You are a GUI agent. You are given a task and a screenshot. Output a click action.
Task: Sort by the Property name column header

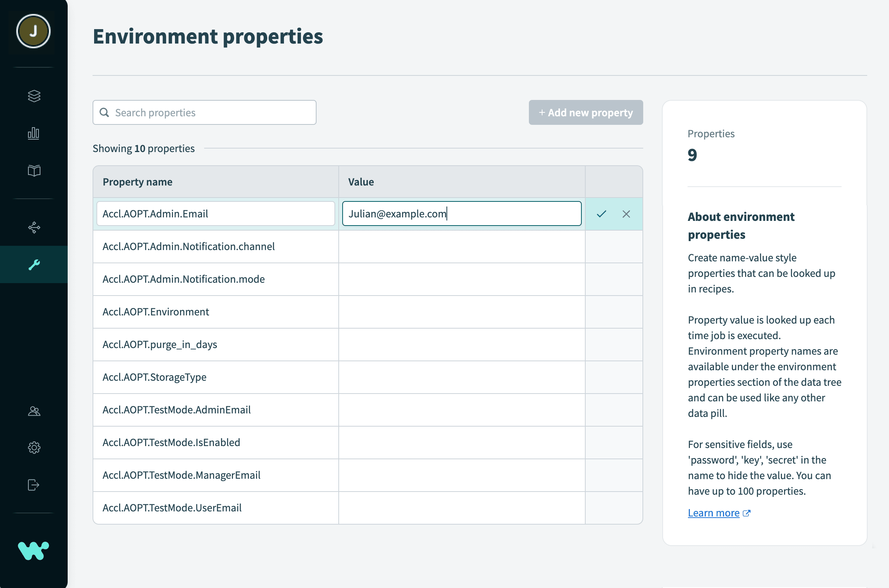coord(137,182)
